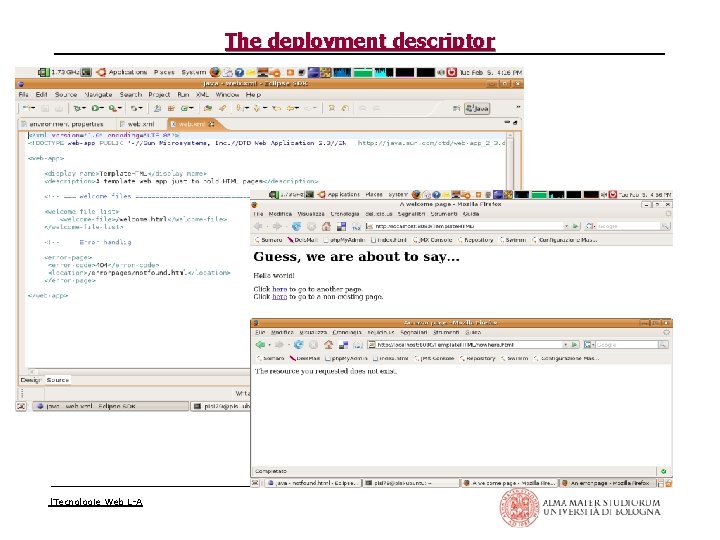The height and width of the screenshot is (540, 720).
Task: Open Eclipse Source menu
Action: (x=66, y=95)
